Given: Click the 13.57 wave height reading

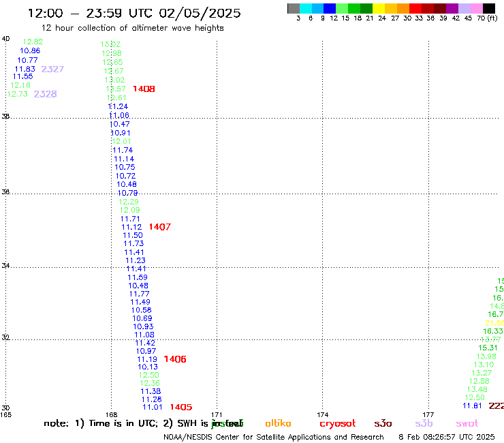Looking at the screenshot, I should (x=116, y=89).
